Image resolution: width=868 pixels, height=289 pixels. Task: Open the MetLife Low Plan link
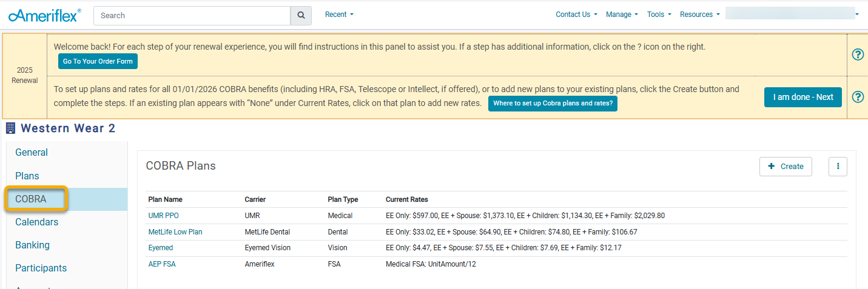coord(175,232)
